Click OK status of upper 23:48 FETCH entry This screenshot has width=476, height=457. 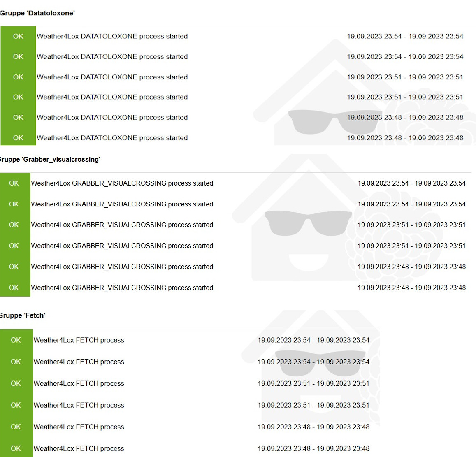(x=16, y=427)
